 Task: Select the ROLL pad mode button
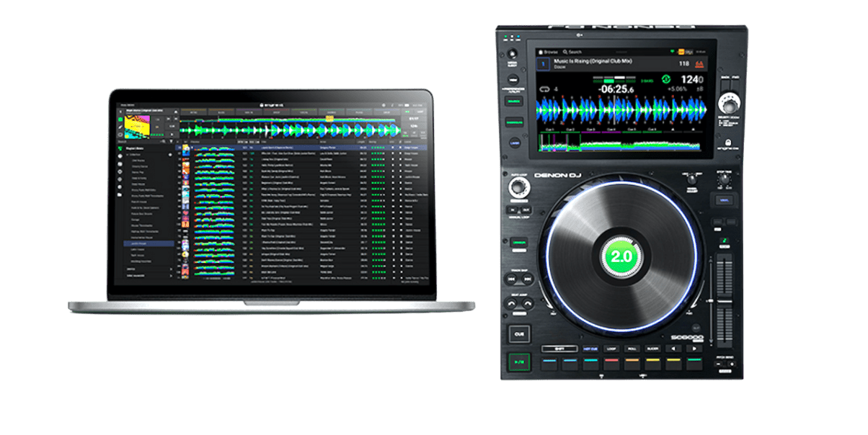632,348
